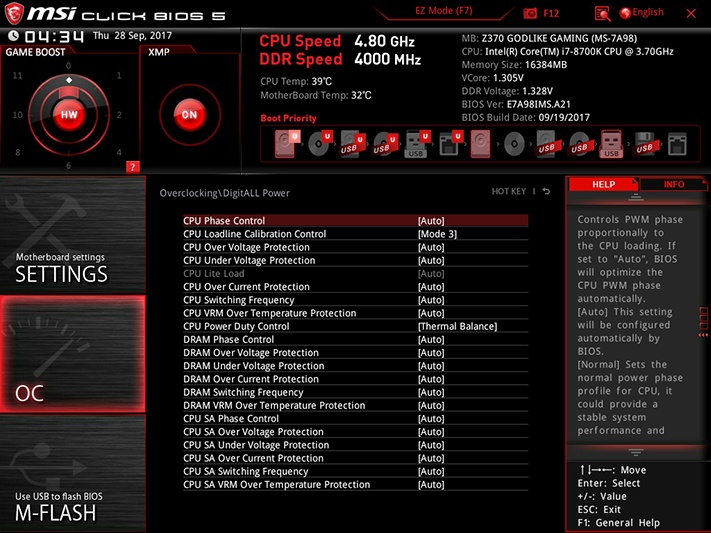Select DRAM VRM Over Temperature Protection row

click(356, 405)
